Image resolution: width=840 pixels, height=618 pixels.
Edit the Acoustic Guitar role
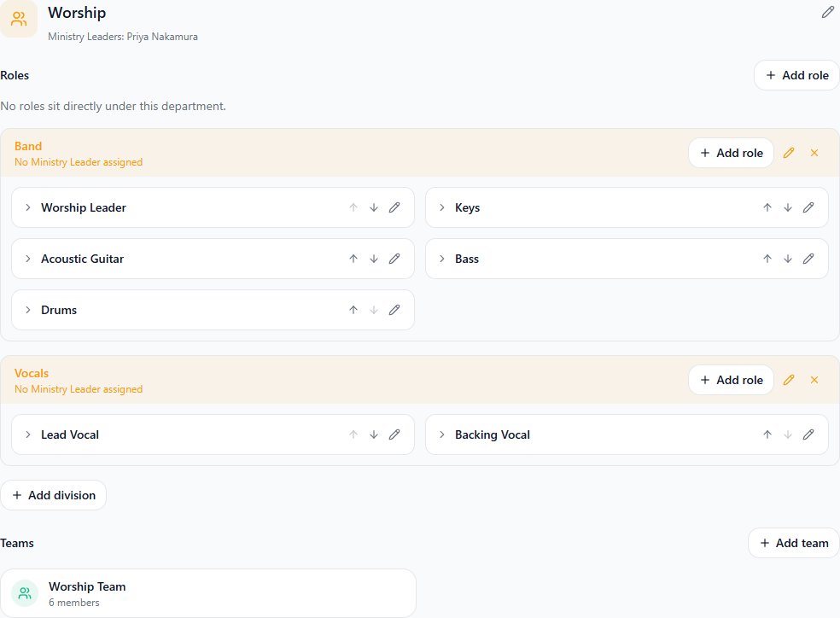394,259
